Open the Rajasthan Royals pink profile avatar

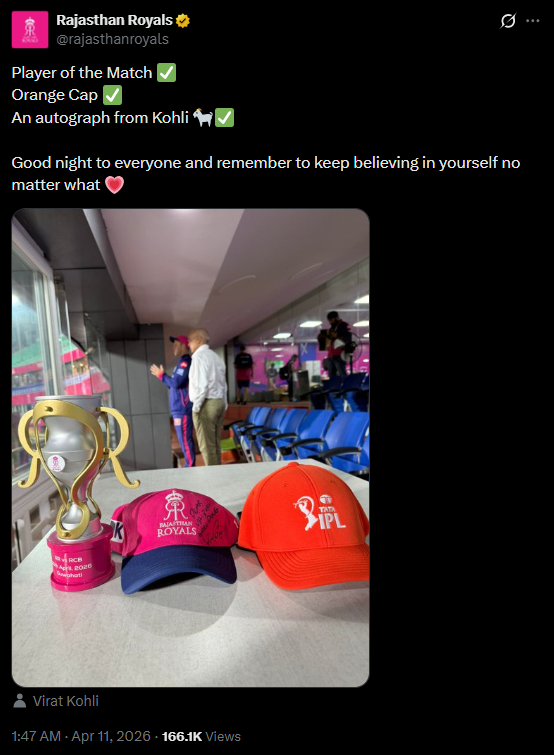(30, 30)
